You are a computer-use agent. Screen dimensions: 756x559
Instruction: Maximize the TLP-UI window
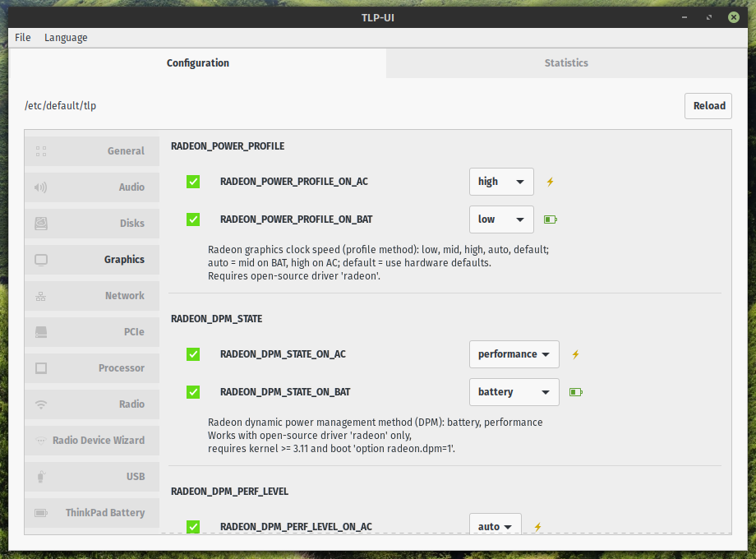click(709, 17)
